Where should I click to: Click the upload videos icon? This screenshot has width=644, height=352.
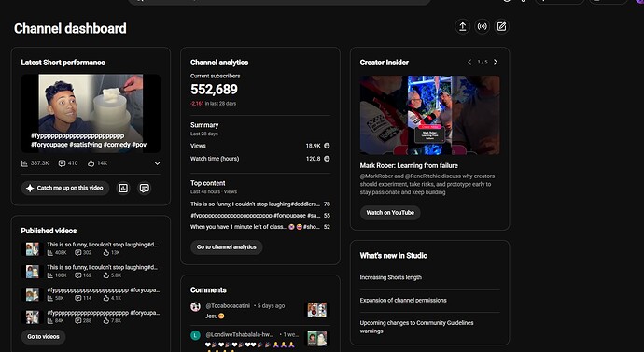tap(462, 27)
